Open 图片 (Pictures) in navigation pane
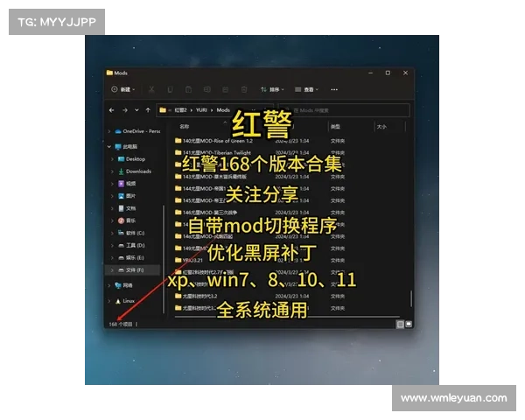 point(127,196)
